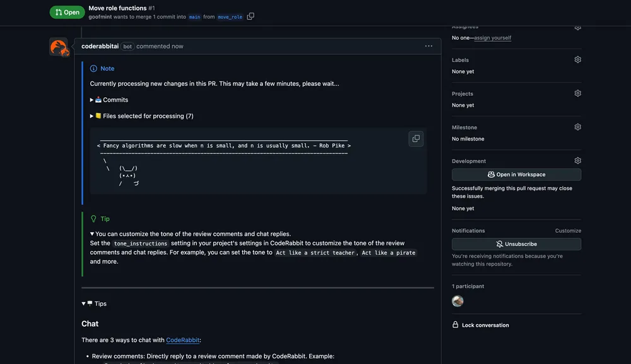
Task: Click the Open in Workspace button
Action: 516,175
